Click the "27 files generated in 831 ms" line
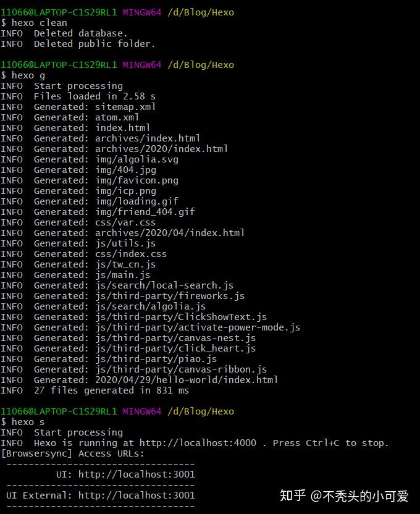Image resolution: width=420 pixels, height=514 pixels. pyautogui.click(x=111, y=390)
